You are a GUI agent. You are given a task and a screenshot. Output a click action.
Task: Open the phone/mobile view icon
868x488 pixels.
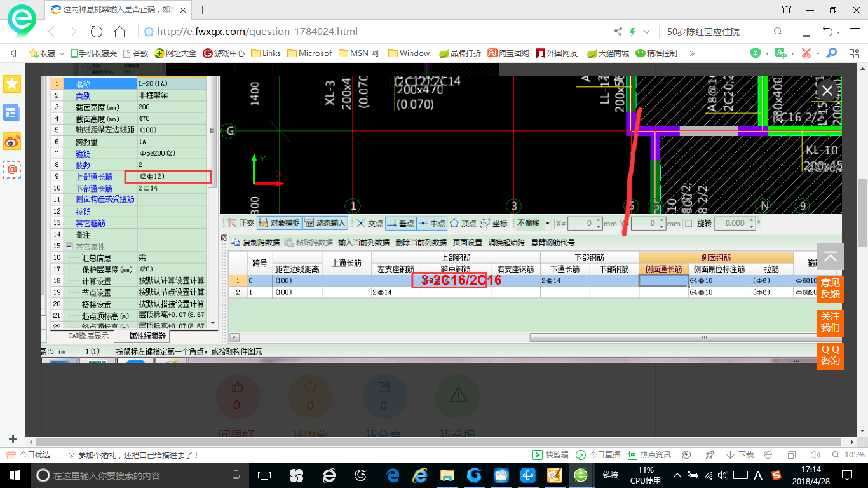click(806, 32)
